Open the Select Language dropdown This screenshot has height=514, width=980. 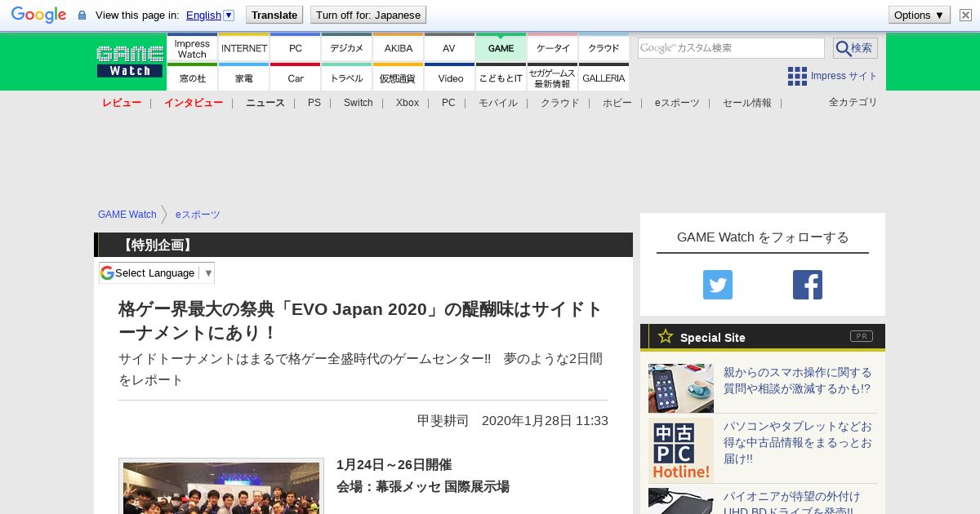pos(157,273)
